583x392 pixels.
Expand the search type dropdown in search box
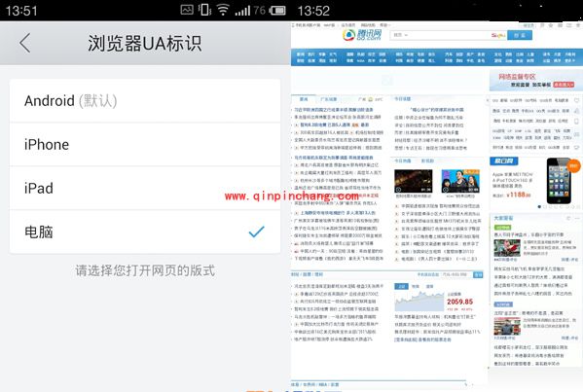[x=400, y=35]
